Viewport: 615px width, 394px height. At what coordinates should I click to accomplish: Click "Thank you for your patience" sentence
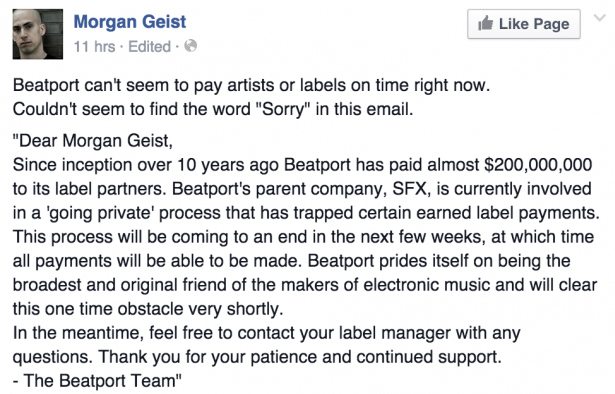(300, 357)
